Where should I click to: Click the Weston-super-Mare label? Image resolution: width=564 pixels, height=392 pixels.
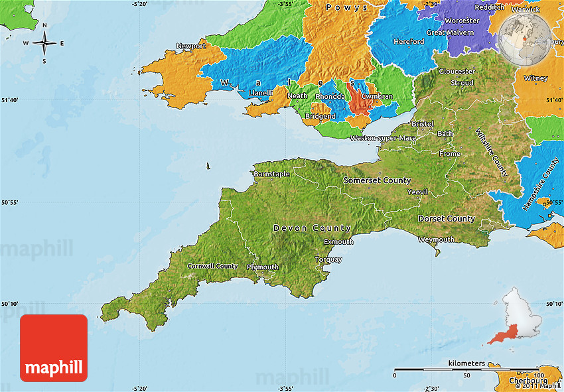[x=383, y=138]
